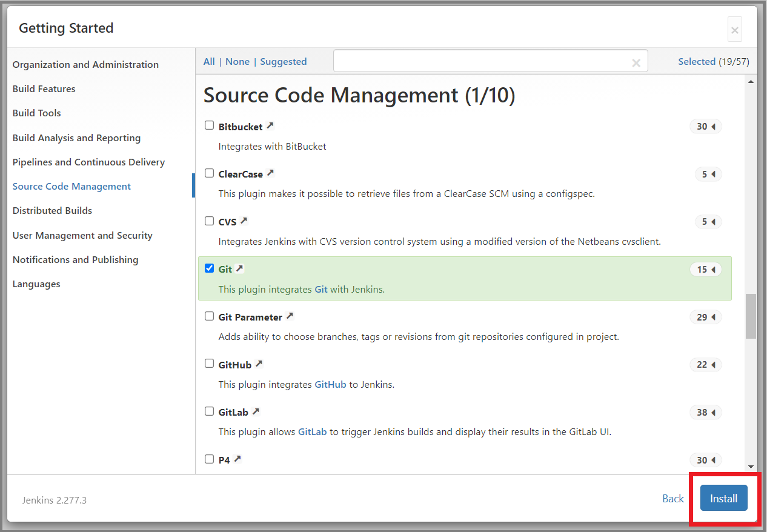This screenshot has width=767, height=532.
Task: Click the CVS Netbeans cvsclient description
Action: 440,241
